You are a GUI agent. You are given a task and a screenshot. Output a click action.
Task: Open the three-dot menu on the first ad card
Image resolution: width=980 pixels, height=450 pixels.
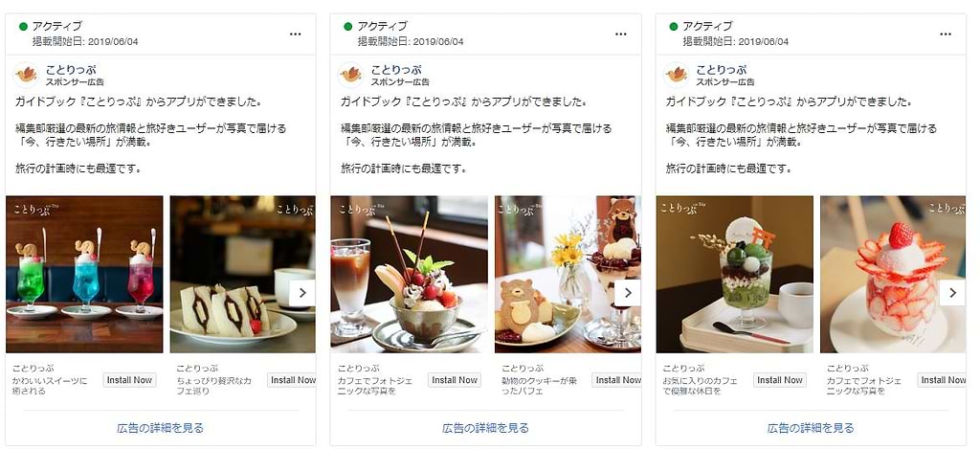click(296, 34)
